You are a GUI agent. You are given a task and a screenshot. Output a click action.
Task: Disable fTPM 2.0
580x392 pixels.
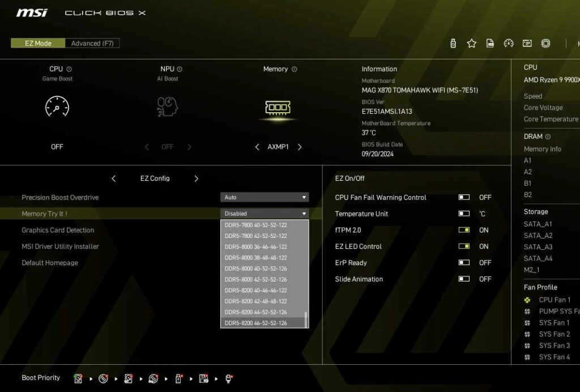point(464,230)
